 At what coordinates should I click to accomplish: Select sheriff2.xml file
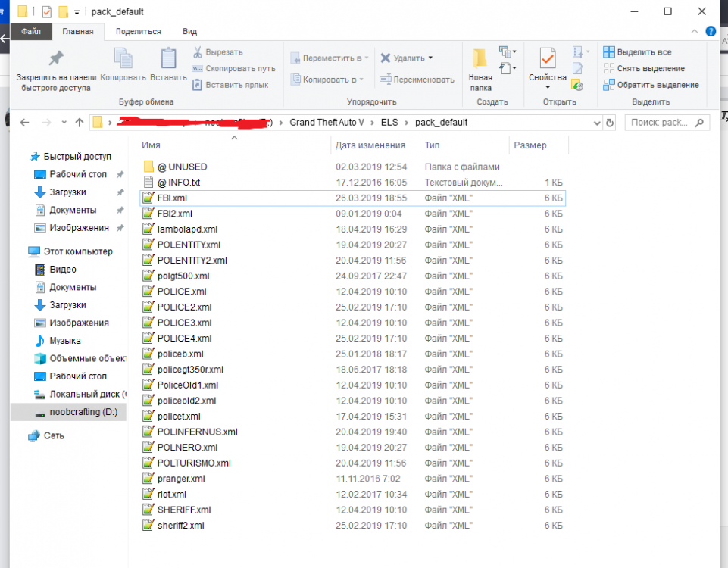coord(180,526)
